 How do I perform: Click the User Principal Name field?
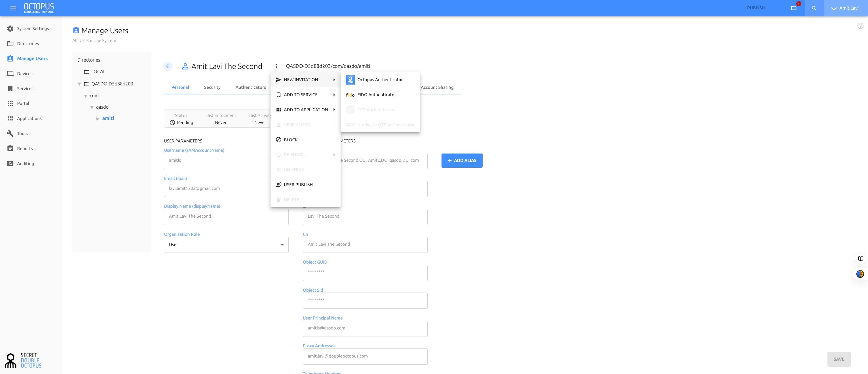pos(365,329)
